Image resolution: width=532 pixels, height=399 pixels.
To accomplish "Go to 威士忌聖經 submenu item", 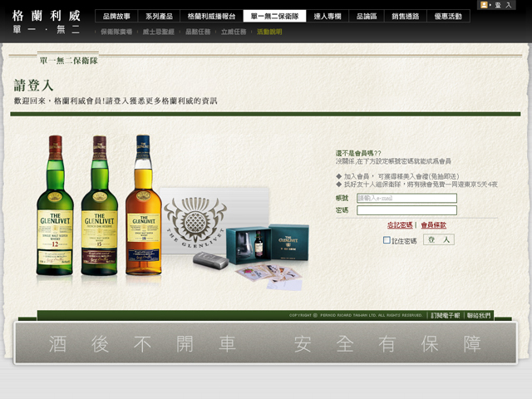I will [158, 32].
